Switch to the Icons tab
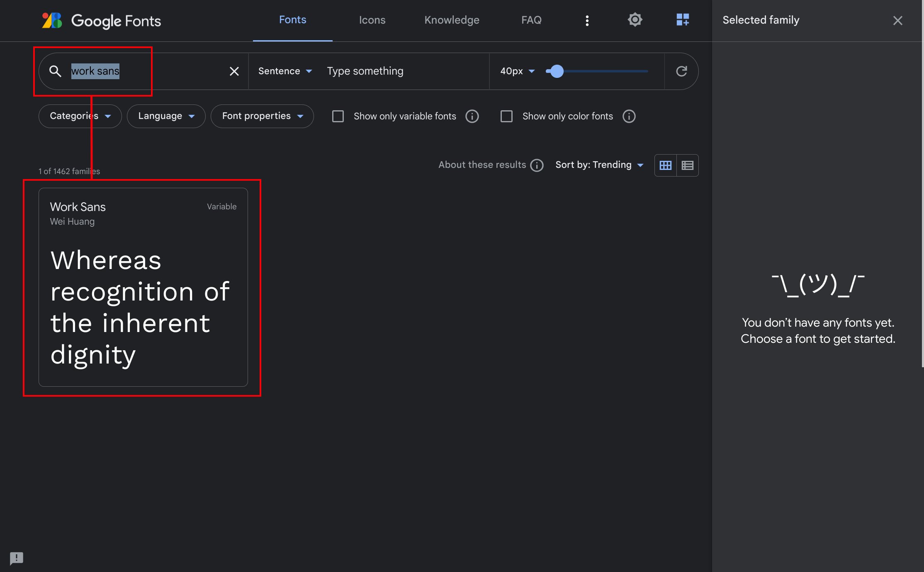This screenshot has height=572, width=924. point(372,20)
